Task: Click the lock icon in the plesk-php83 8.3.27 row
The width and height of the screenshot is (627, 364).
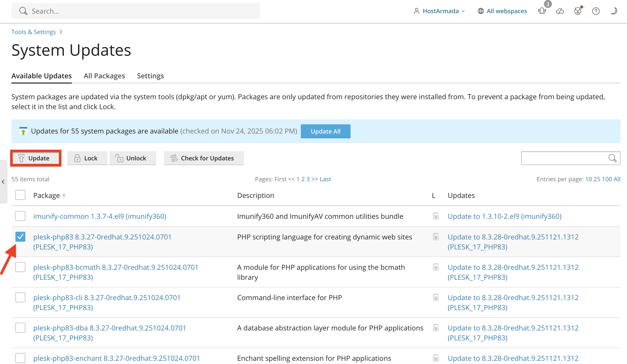Action: pos(436,237)
